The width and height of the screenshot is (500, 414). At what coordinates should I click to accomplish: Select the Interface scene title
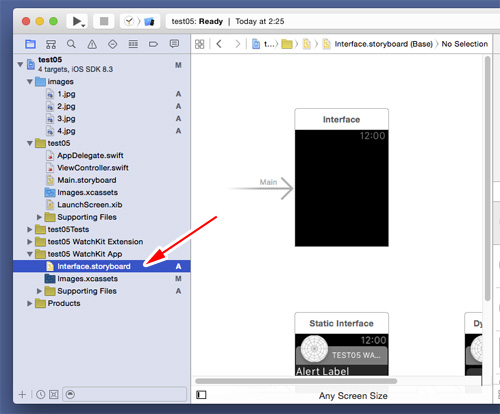[341, 119]
